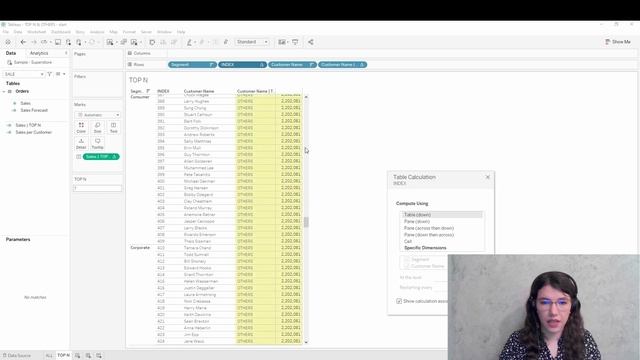This screenshot has width=640, height=360.
Task: Click the Detail card in Marks
Action: click(81, 144)
